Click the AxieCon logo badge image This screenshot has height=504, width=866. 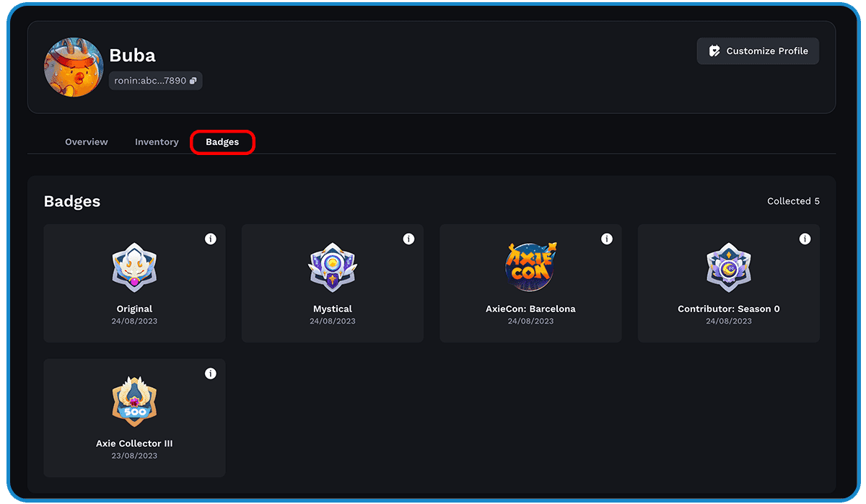[x=530, y=266]
